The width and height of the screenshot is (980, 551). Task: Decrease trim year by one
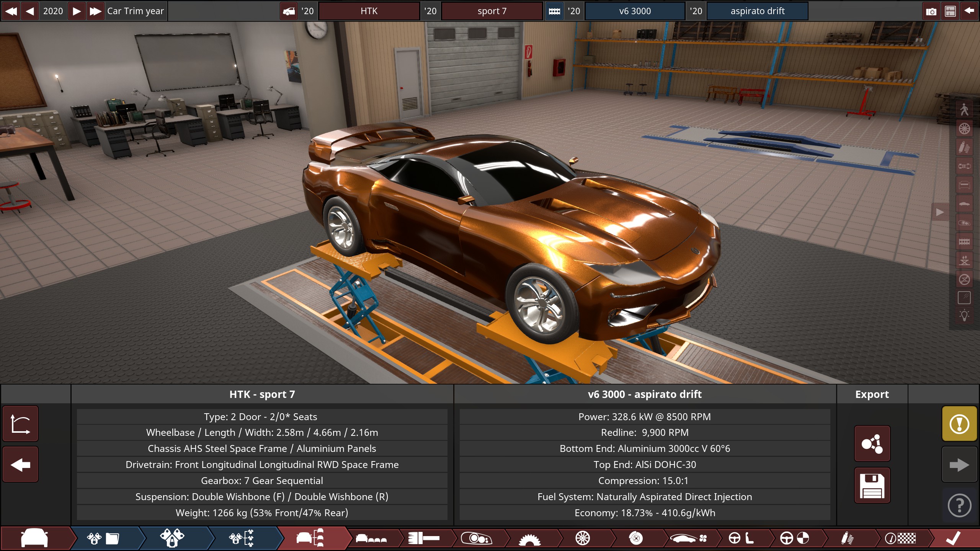[x=30, y=11]
